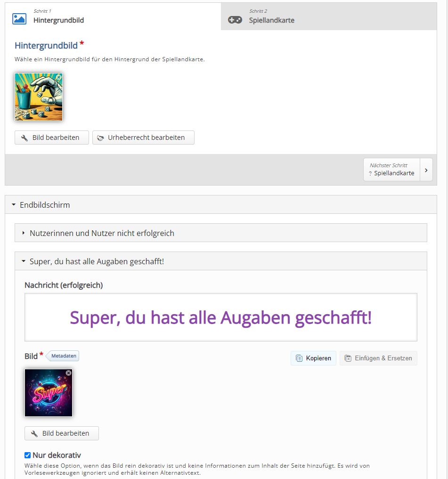Switch to the Spiellandkarte step tab

click(329, 16)
